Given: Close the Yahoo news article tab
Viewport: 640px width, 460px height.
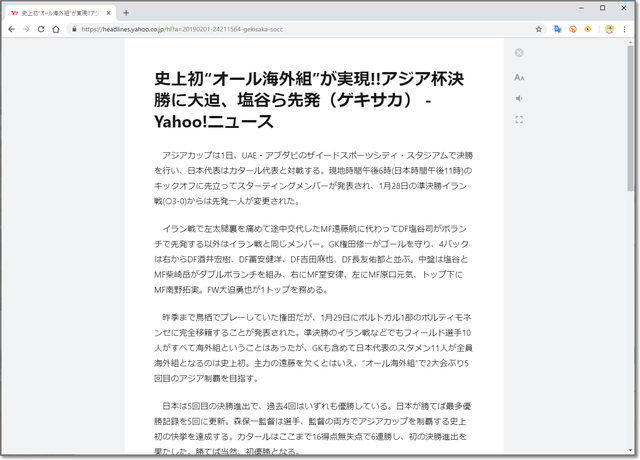Looking at the screenshot, I should coord(109,12).
